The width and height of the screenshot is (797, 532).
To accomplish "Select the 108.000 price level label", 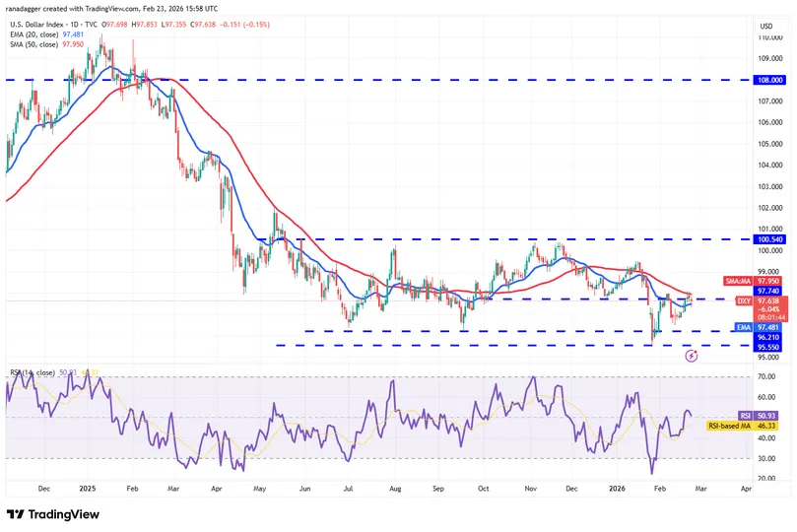I will coord(770,80).
